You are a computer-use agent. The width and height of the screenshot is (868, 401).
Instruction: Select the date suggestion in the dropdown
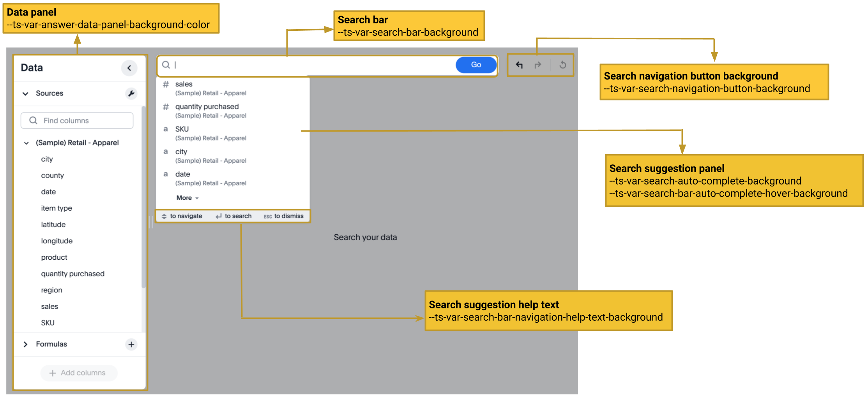point(182,174)
